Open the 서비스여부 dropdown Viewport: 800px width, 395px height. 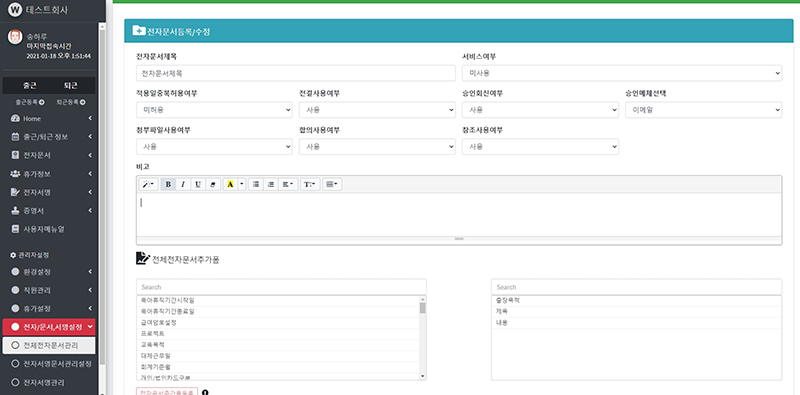pos(622,73)
